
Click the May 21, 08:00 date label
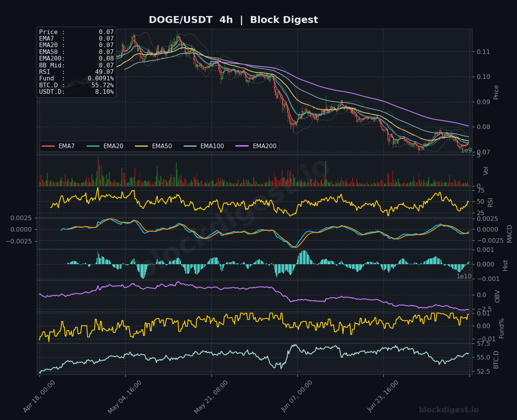(x=211, y=396)
